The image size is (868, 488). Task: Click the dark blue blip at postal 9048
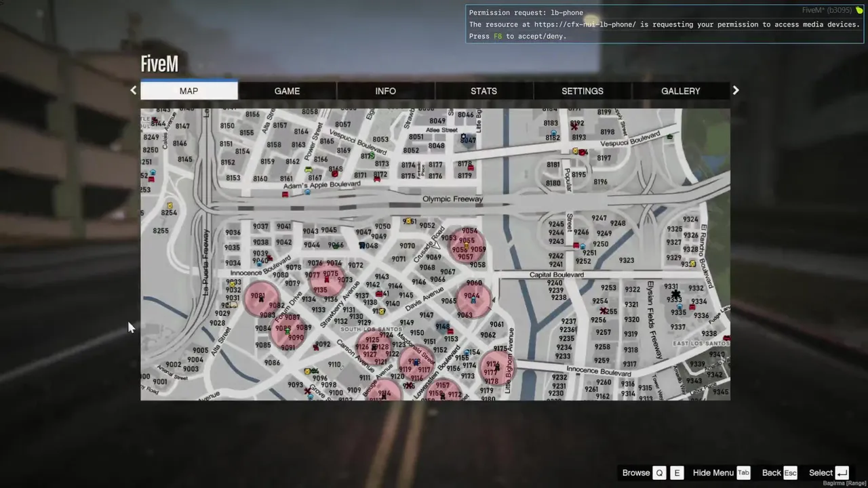click(x=361, y=245)
